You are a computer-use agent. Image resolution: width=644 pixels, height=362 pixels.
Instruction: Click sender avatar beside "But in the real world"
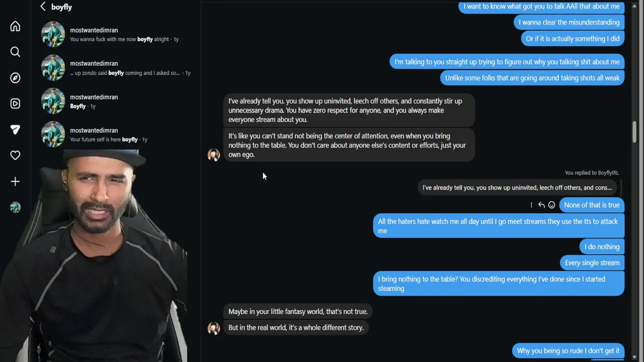(x=214, y=328)
